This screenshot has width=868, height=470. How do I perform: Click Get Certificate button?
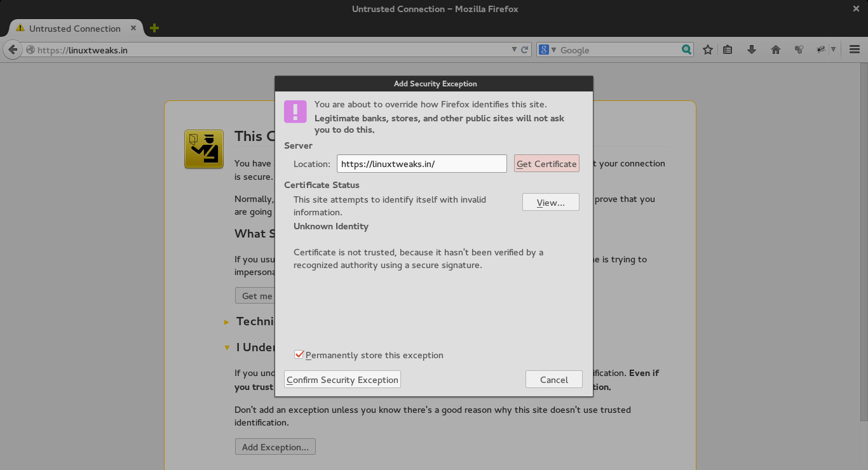pyautogui.click(x=546, y=163)
